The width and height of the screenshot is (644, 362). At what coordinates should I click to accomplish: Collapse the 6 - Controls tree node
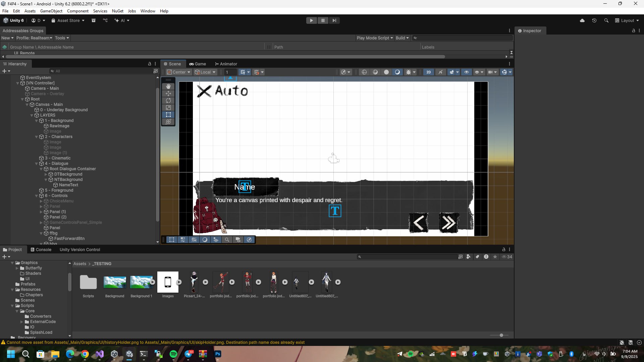pyautogui.click(x=37, y=196)
